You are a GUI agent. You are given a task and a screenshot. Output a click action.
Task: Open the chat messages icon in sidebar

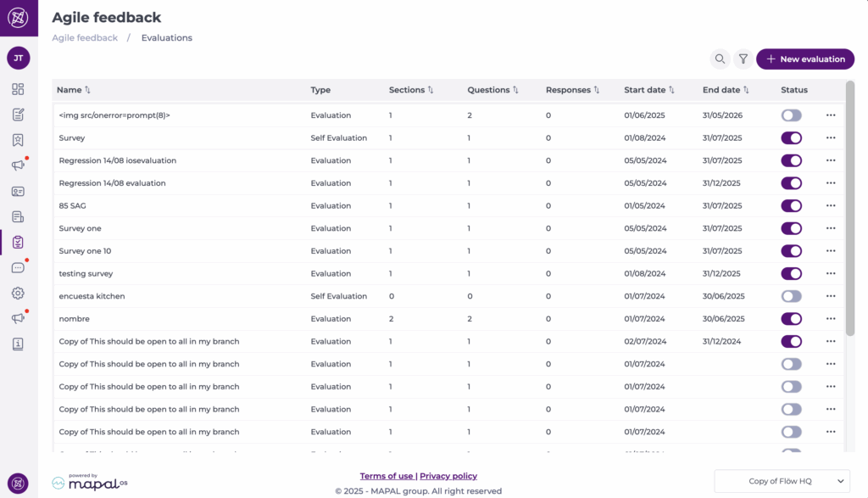coord(18,268)
